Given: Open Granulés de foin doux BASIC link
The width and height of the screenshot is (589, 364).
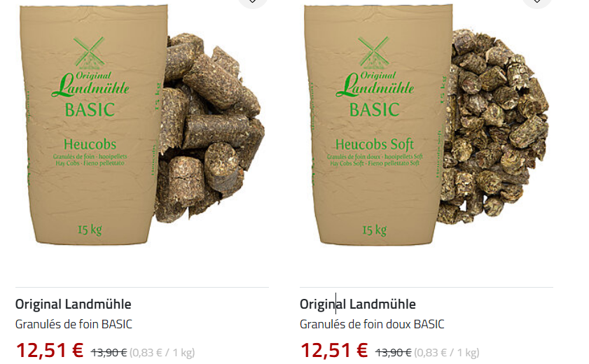Looking at the screenshot, I should [372, 324].
